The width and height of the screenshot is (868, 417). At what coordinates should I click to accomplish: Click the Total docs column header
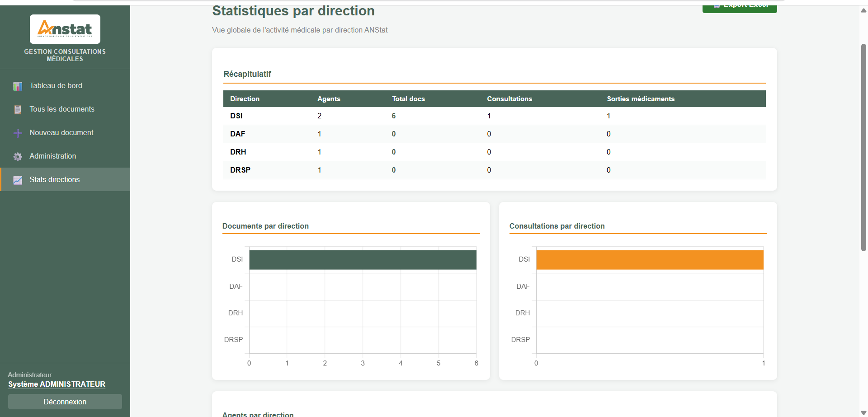point(408,99)
